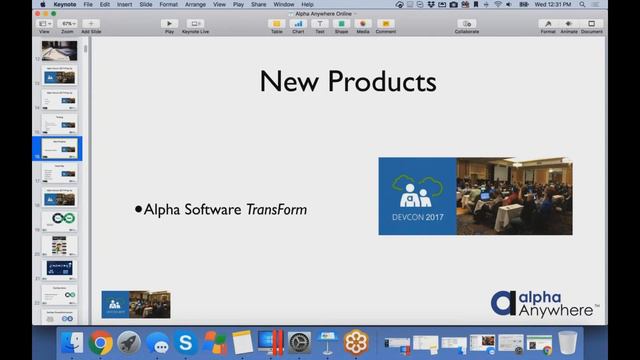The width and height of the screenshot is (640, 360).
Task: Open the Window menu
Action: [x=284, y=4]
